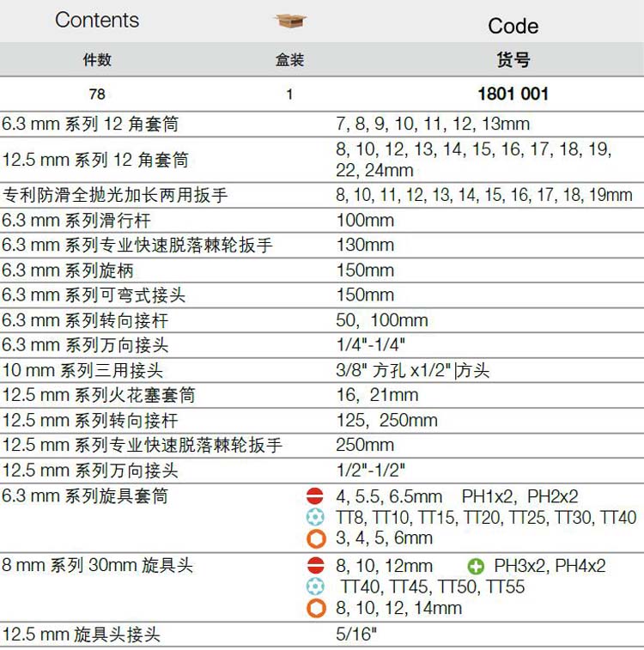The image size is (644, 650).
Task: Click the orange hex icon beside 8, 10, 12, 14mm
Action: (316, 608)
